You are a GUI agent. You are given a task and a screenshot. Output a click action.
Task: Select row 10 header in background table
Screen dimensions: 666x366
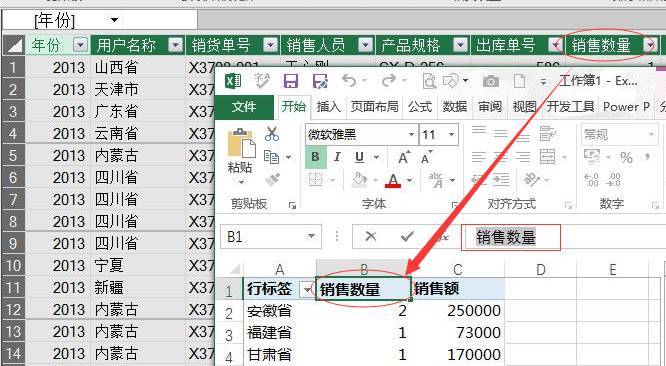[13, 266]
